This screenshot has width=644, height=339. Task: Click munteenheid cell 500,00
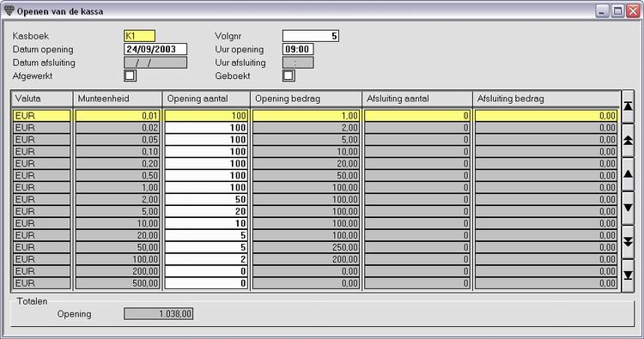click(118, 283)
